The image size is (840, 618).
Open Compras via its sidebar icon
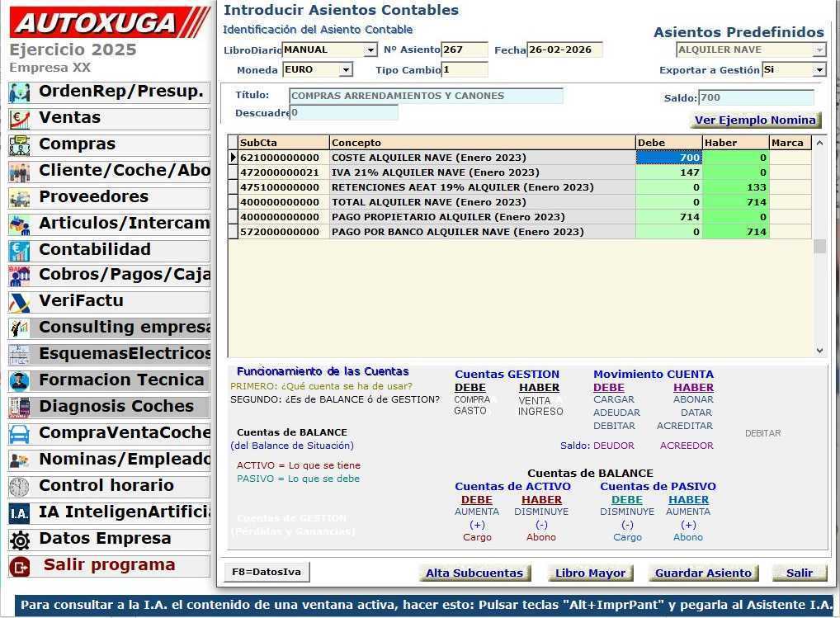pyautogui.click(x=19, y=145)
